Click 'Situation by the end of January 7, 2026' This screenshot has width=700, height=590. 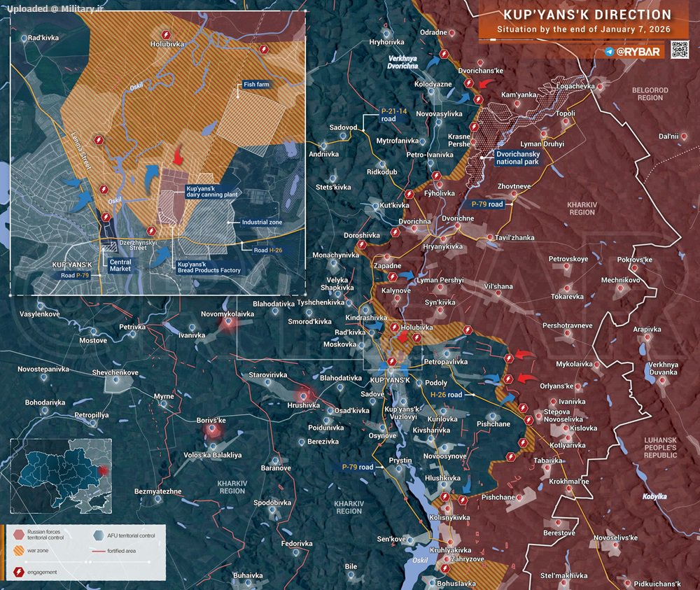584,29
